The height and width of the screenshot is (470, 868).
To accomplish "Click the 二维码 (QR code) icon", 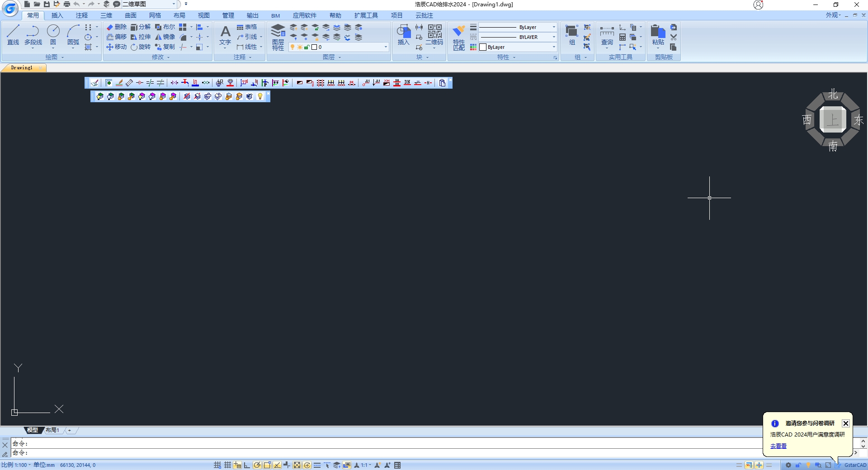I will point(434,35).
